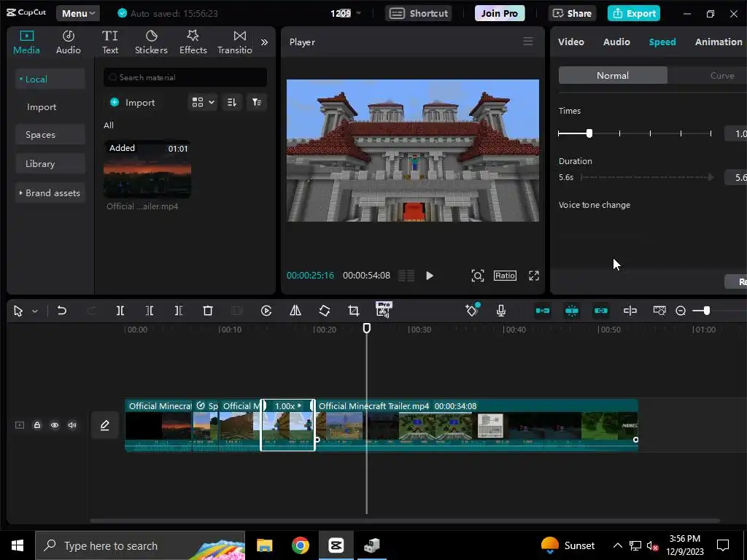Split clip at playhead
Image resolution: width=747 pixels, height=560 pixels.
pos(120,311)
